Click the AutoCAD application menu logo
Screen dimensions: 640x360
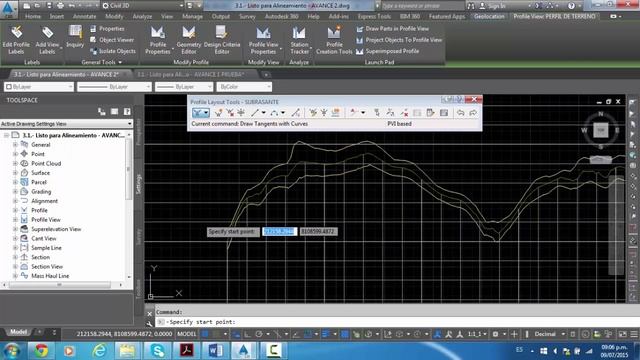pos(9,9)
